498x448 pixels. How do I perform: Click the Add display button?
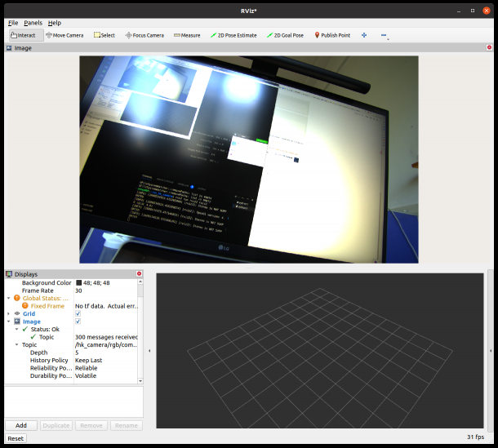21,425
